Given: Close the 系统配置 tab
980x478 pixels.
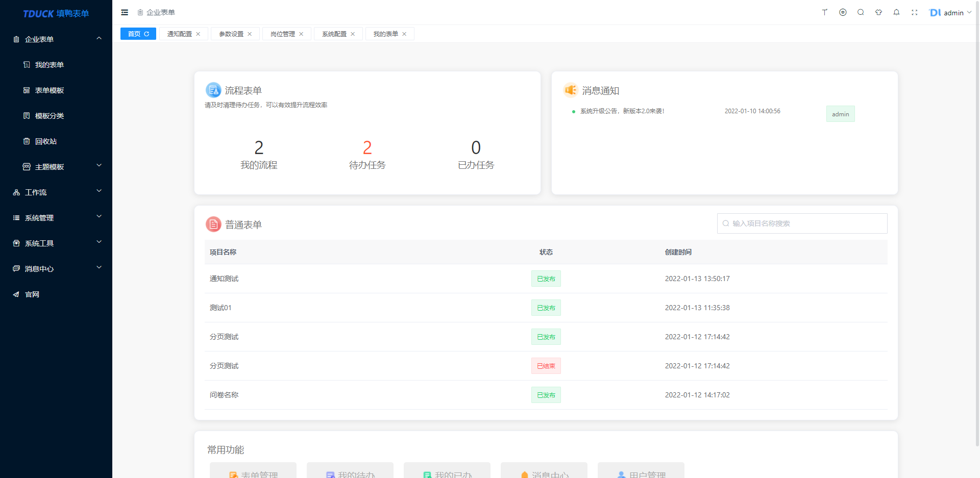Looking at the screenshot, I should 353,34.
